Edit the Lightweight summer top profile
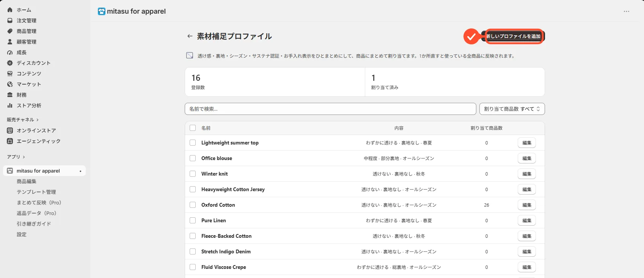 (527, 143)
